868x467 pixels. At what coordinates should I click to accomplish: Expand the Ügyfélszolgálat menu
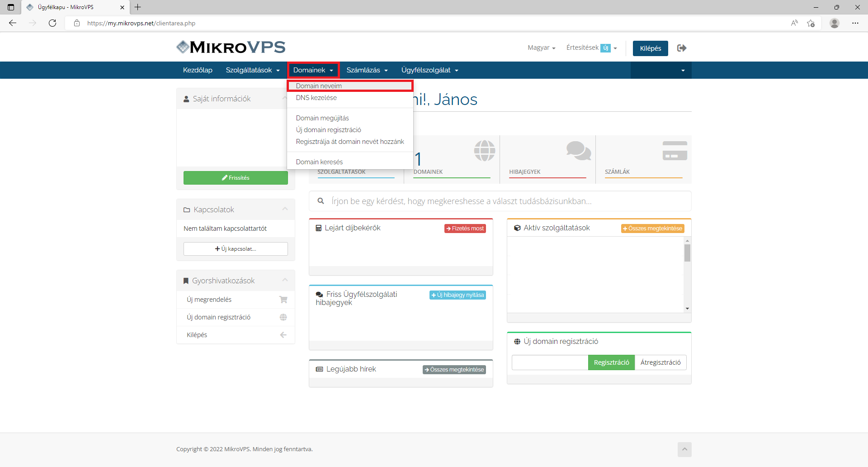tap(429, 70)
